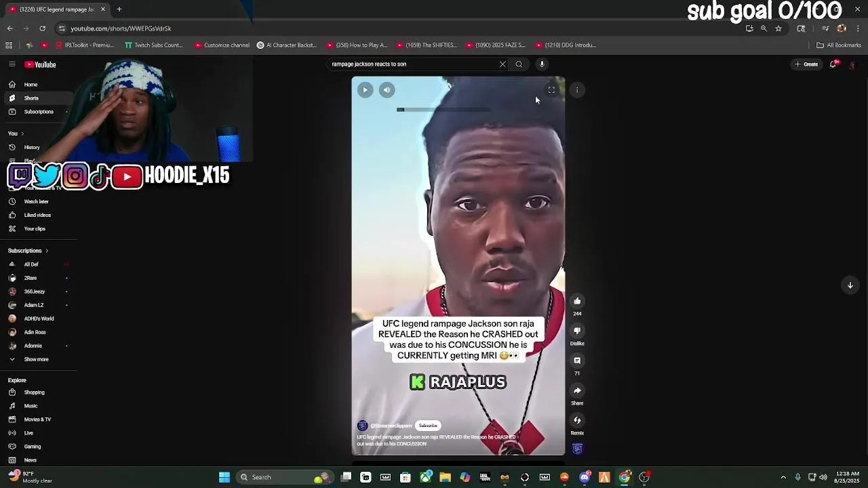Like the Short with thumbs up
This screenshot has height=488, width=868.
tap(577, 301)
